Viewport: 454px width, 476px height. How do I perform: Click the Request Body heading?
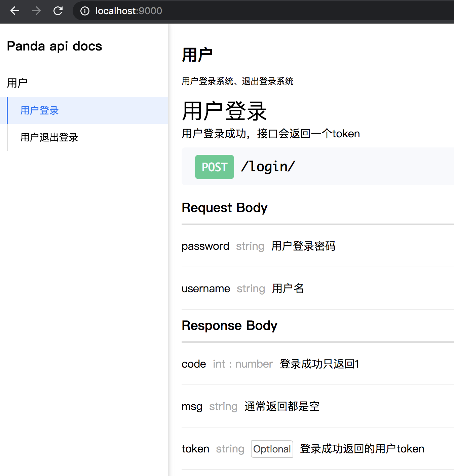tap(224, 208)
